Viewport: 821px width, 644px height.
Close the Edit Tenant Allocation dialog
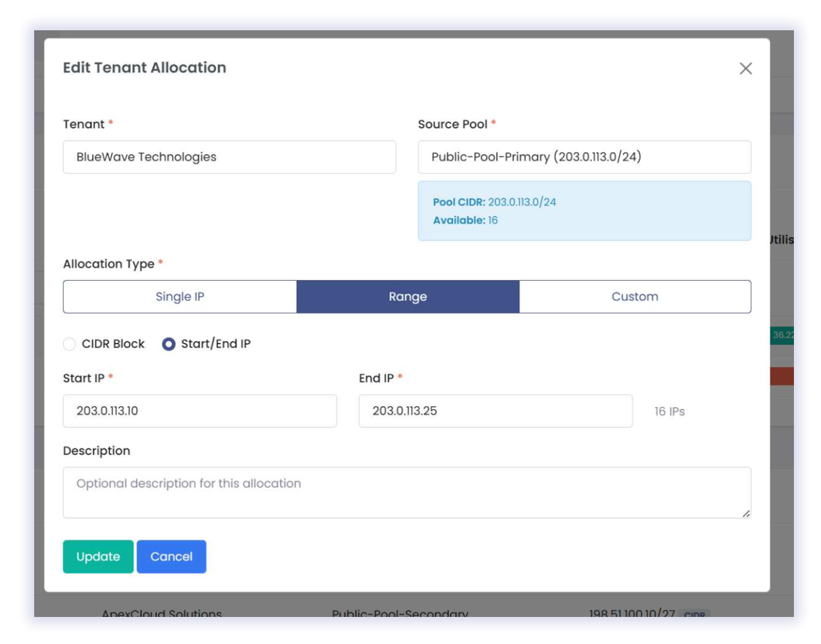[746, 68]
